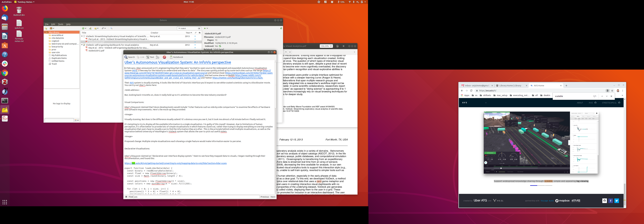Click the Tomboy delete note red icon
Screen dimensions: 644x224
164,57
